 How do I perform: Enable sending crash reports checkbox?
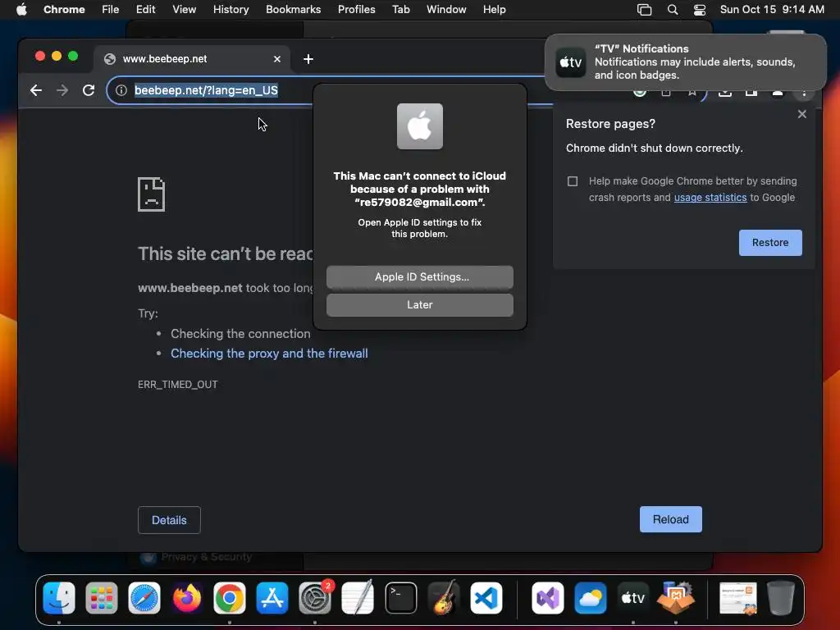coord(572,181)
